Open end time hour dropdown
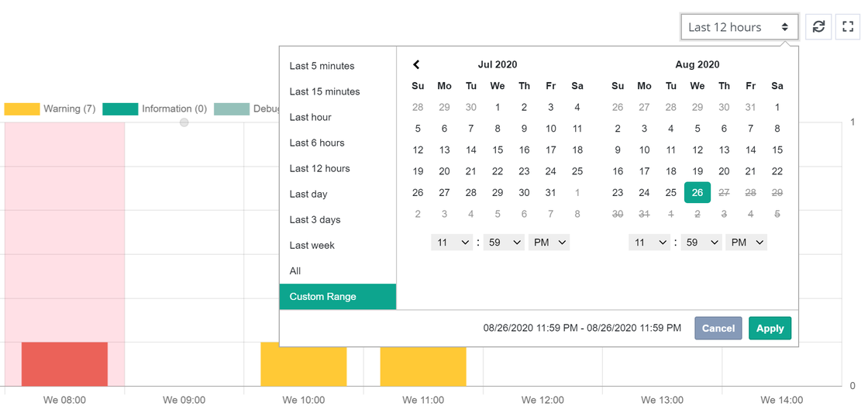868x420 pixels. [x=649, y=243]
